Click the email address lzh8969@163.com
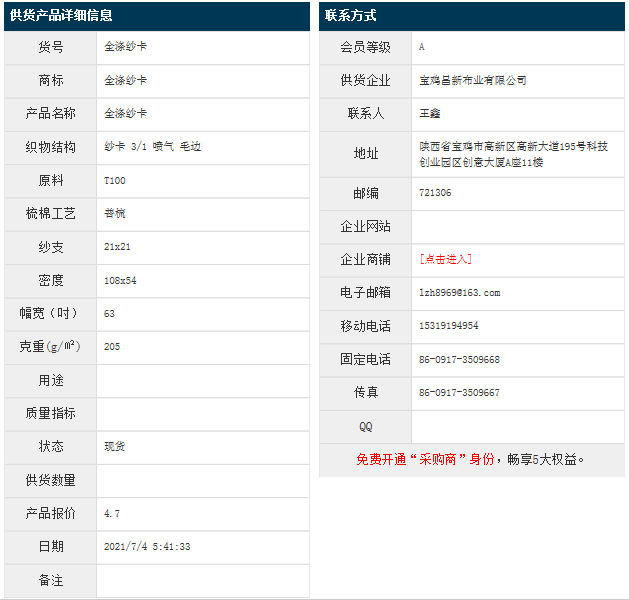This screenshot has height=600, width=629. pyautogui.click(x=459, y=293)
